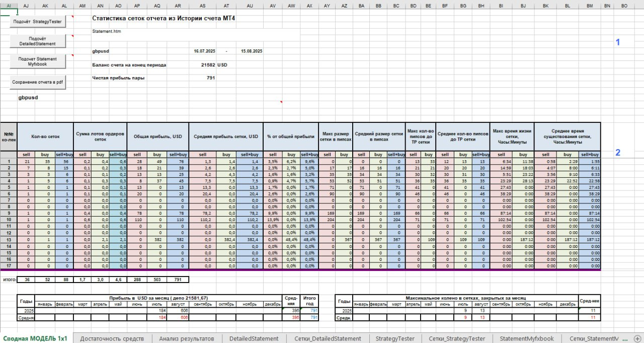Select the balance value 21582
Screen dimensions: 644x343
pos(208,65)
